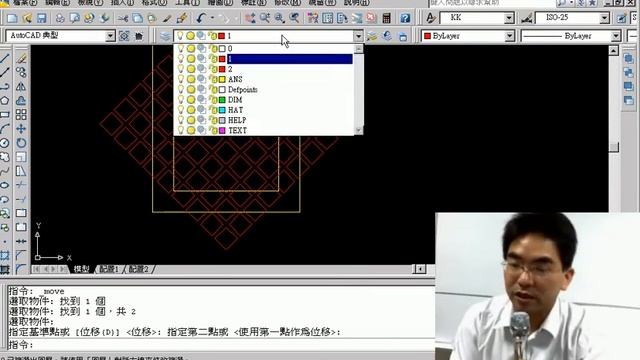This screenshot has width=640, height=360.
Task: Open the DesignCenter icon
Action: (327, 18)
